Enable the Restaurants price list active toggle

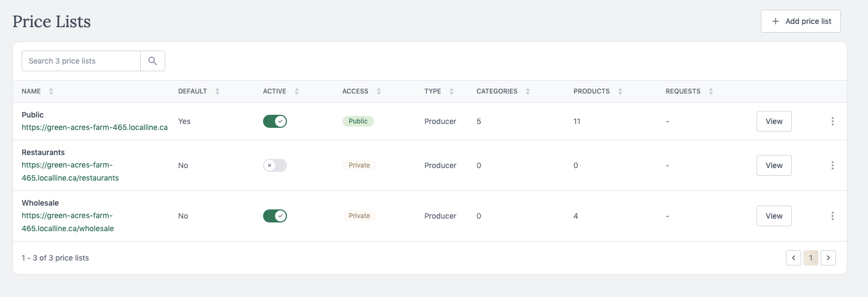[275, 165]
